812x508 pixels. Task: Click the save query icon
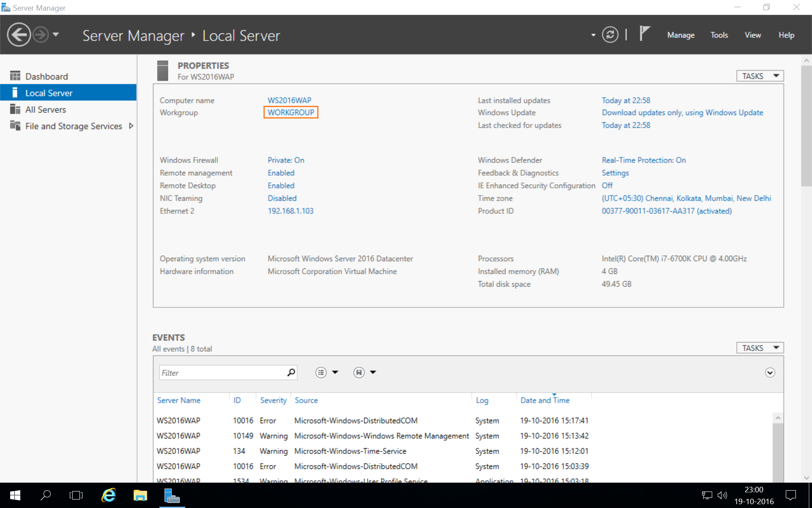pyautogui.click(x=359, y=373)
